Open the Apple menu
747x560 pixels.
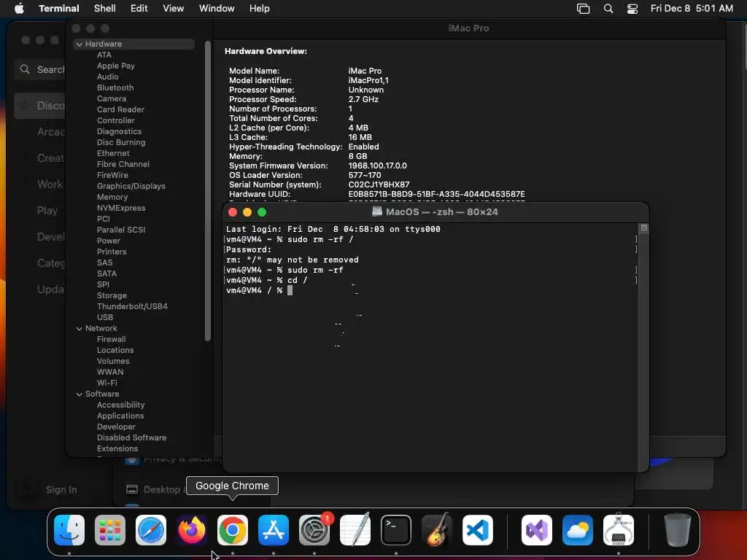coord(19,9)
